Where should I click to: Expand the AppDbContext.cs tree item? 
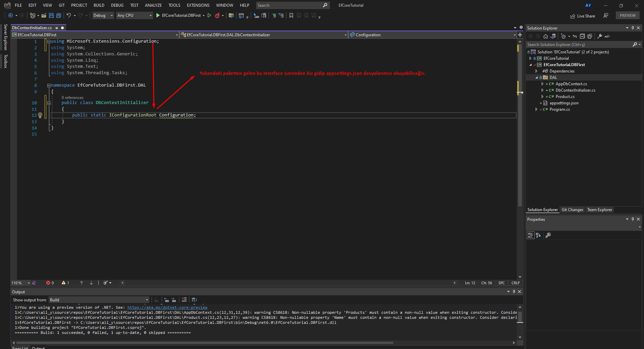coord(542,84)
